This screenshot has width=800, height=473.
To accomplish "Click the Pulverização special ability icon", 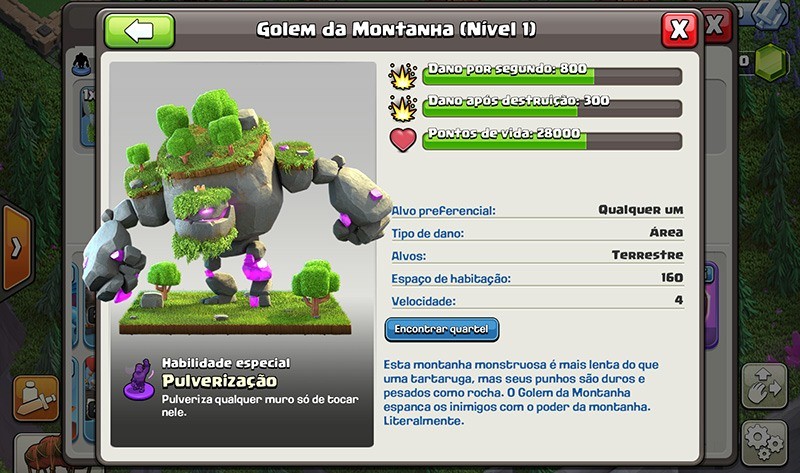I will pos(139,380).
